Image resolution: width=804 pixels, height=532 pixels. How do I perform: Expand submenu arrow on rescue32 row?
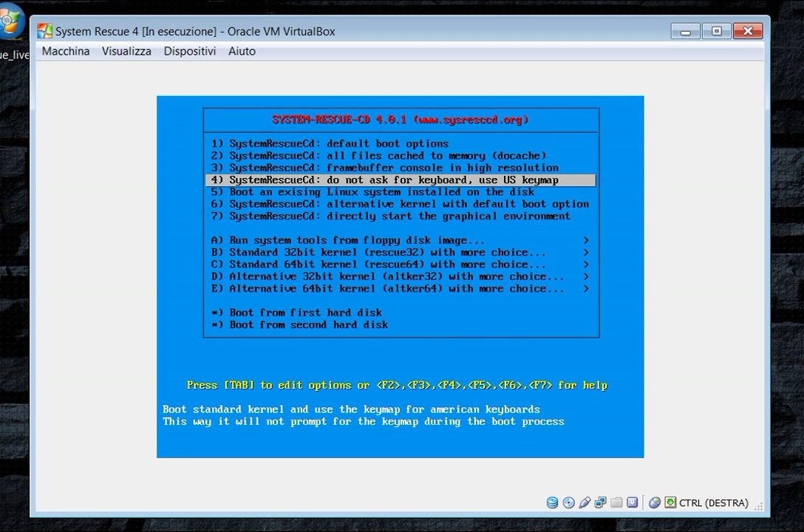[586, 253]
